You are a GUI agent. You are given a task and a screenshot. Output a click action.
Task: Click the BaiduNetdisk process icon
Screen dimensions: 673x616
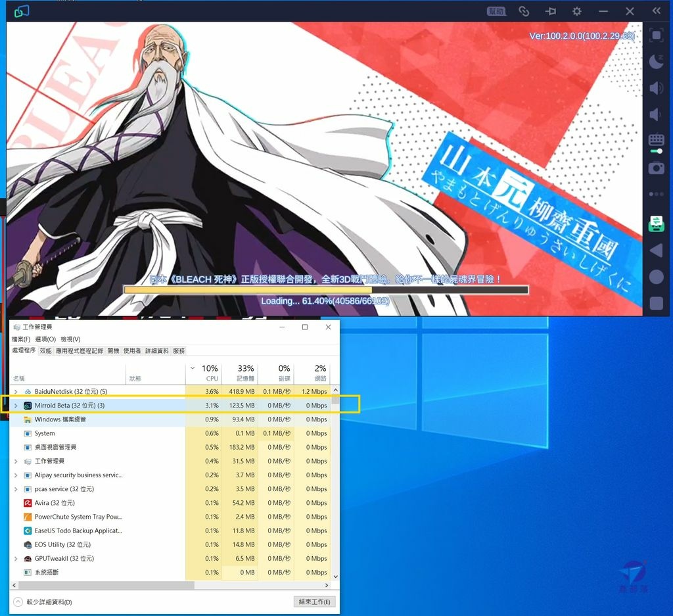coord(28,392)
